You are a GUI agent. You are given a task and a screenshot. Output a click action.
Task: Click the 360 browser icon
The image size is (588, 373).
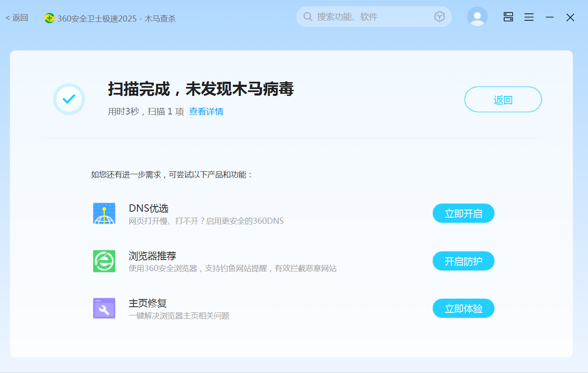104,261
